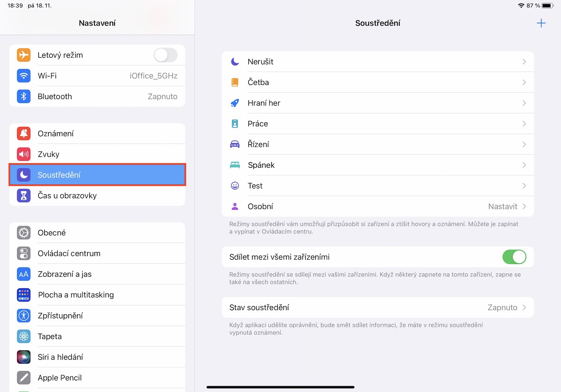Viewport: 561px width, 392px height.
Task: Tap the plus icon to add Focus
Action: 541,23
